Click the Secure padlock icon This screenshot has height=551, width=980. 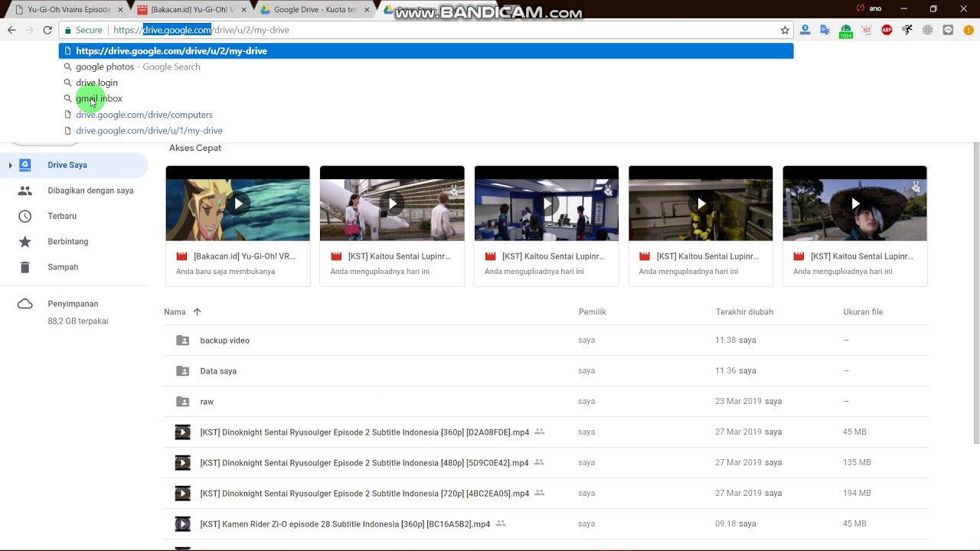click(68, 30)
